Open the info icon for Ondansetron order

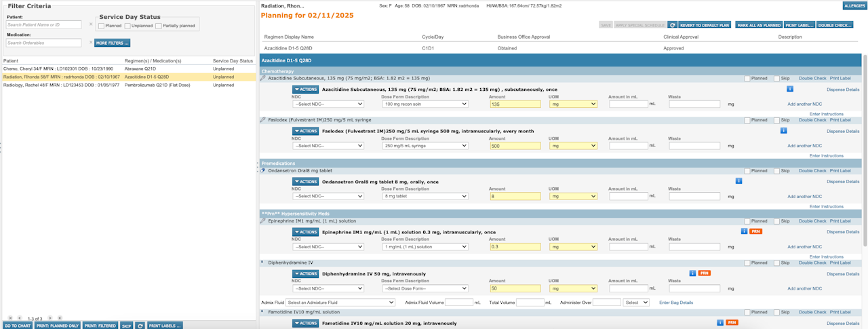[738, 180]
